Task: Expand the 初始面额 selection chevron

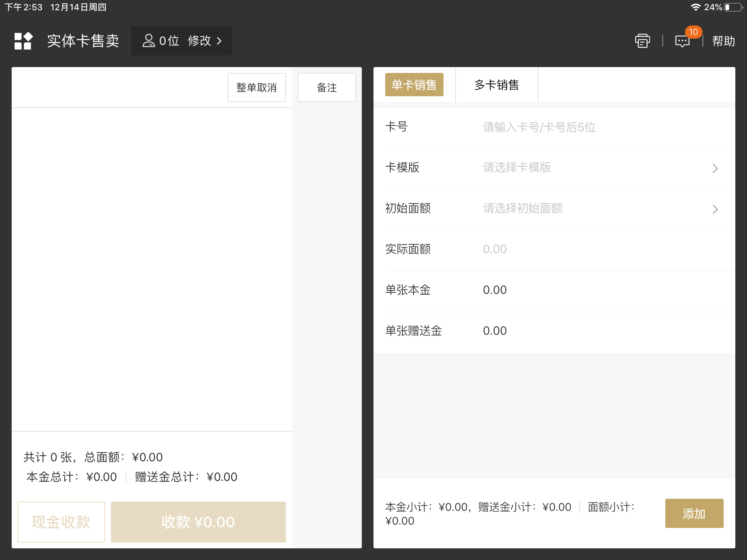Action: [715, 209]
